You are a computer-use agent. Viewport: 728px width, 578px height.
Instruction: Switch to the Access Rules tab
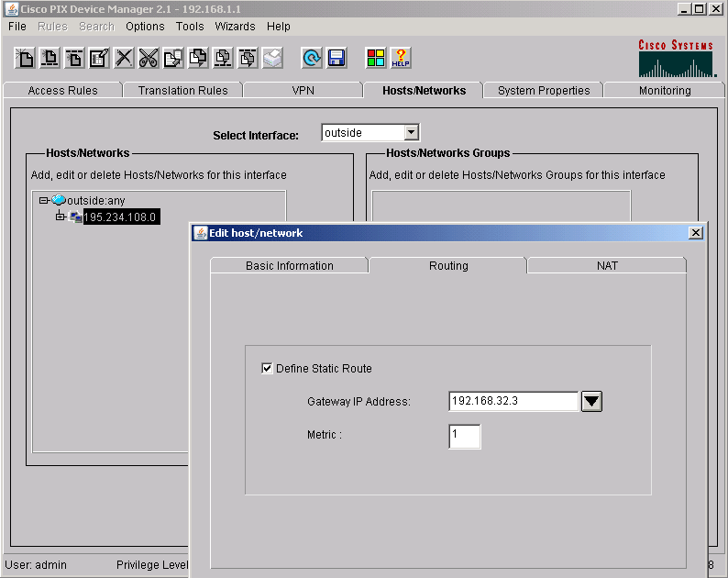point(62,90)
